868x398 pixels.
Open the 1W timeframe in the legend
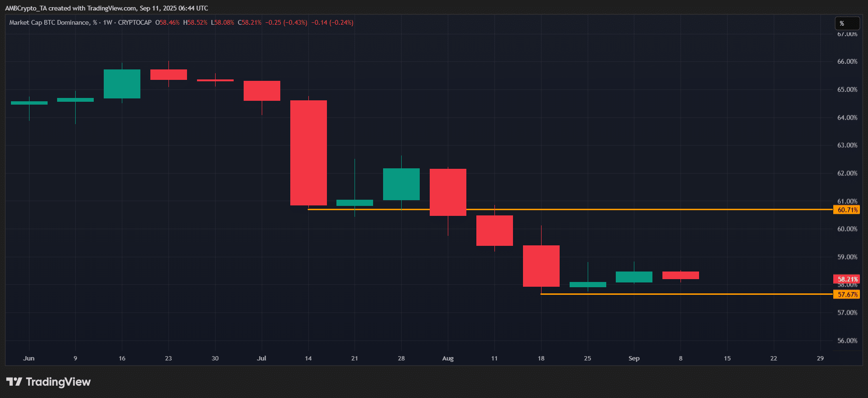click(x=108, y=22)
